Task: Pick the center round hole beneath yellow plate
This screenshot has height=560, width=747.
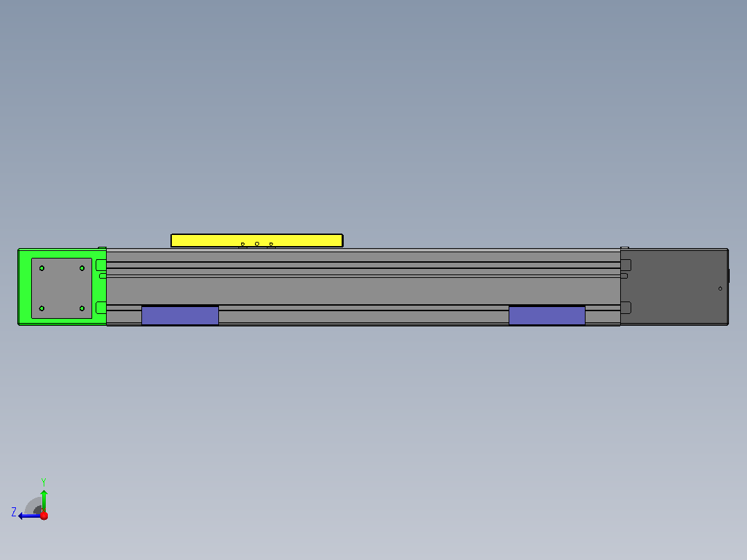Action: pos(257,244)
